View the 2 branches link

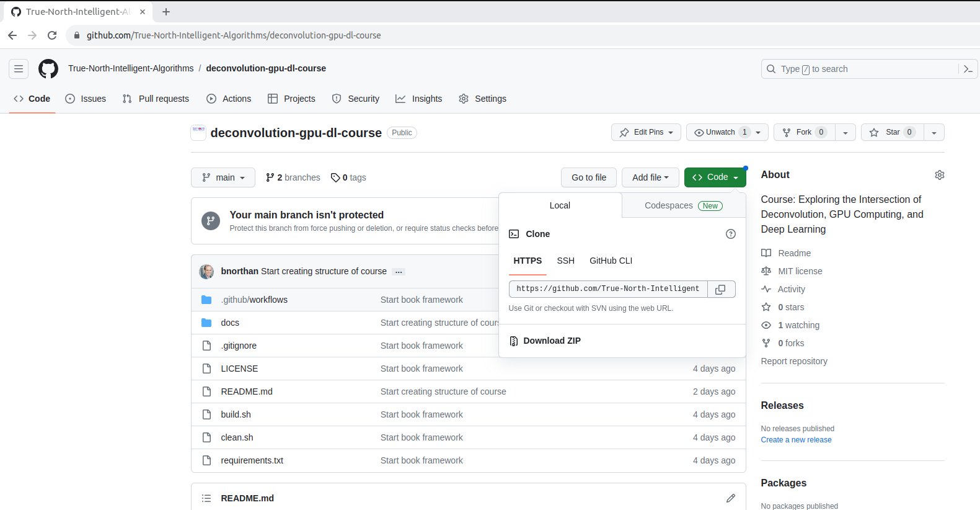tap(293, 177)
